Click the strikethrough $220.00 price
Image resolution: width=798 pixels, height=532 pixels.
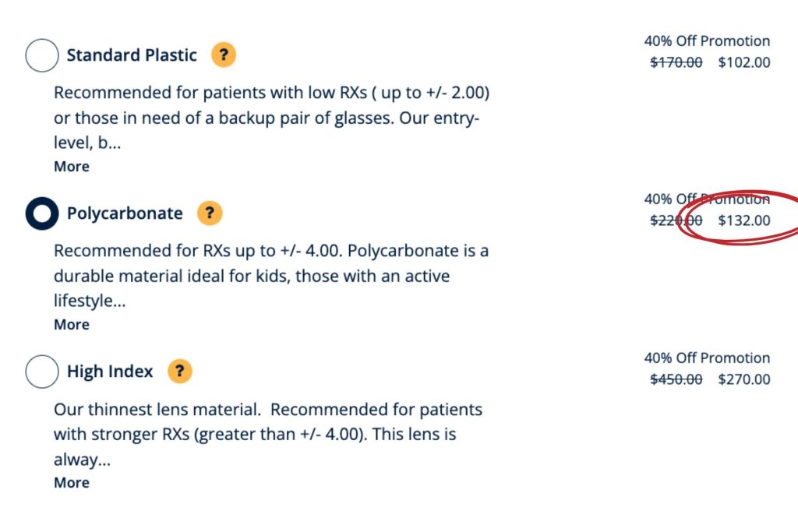[x=675, y=220]
